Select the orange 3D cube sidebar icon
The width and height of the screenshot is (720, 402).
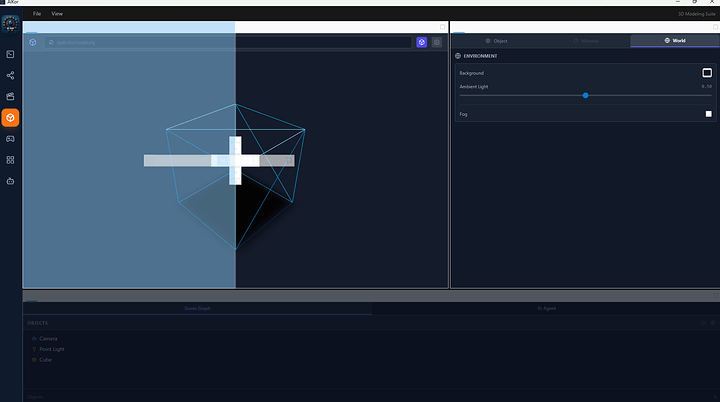(10, 118)
